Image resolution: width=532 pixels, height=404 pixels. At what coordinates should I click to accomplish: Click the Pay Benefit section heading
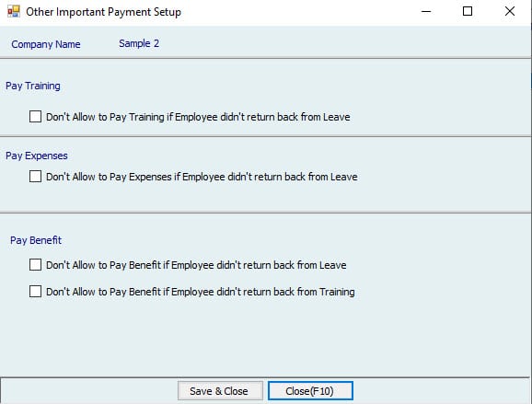(x=36, y=240)
